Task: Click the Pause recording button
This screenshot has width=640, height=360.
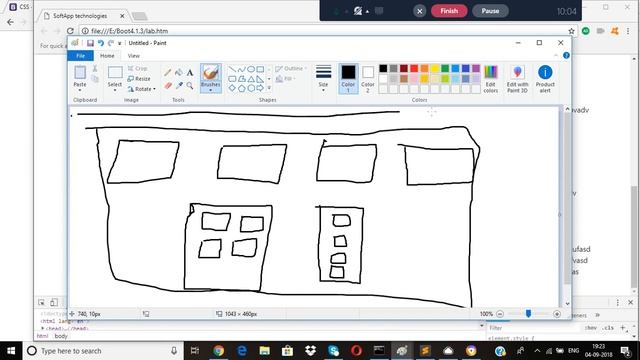Action: point(490,11)
